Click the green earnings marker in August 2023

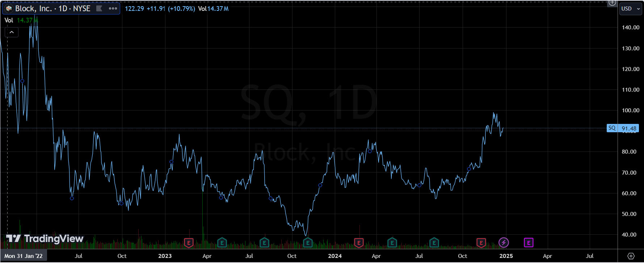tap(264, 243)
